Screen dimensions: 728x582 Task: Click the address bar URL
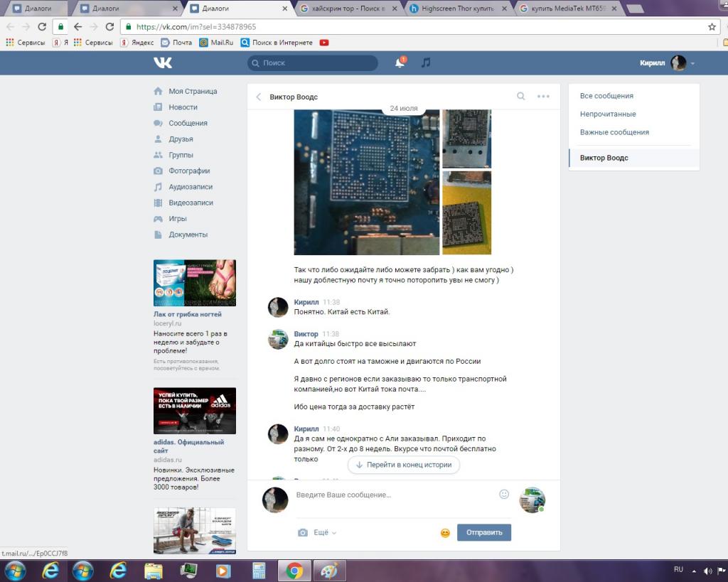click(196, 27)
